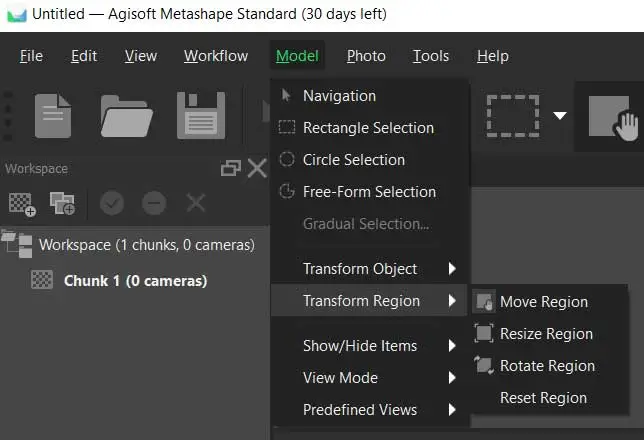This screenshot has height=440, width=644.
Task: Click the Add Photos icon in Workspace
Action: [x=63, y=204]
